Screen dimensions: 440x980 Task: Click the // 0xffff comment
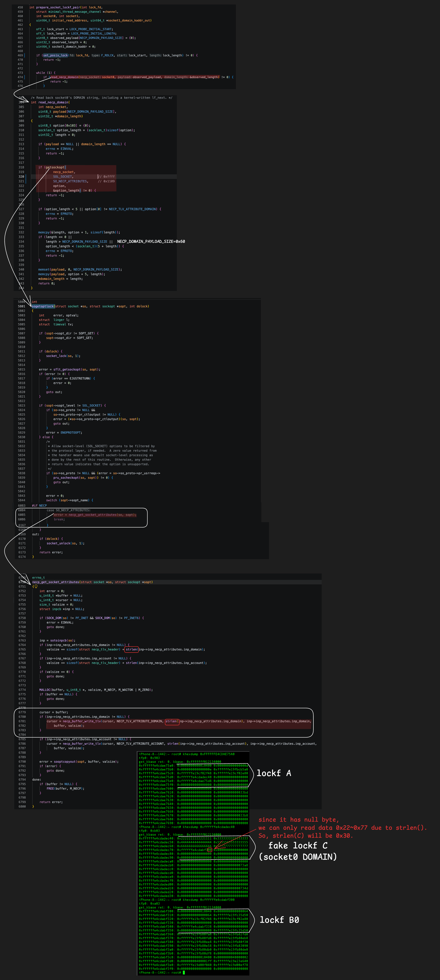pyautogui.click(x=106, y=176)
